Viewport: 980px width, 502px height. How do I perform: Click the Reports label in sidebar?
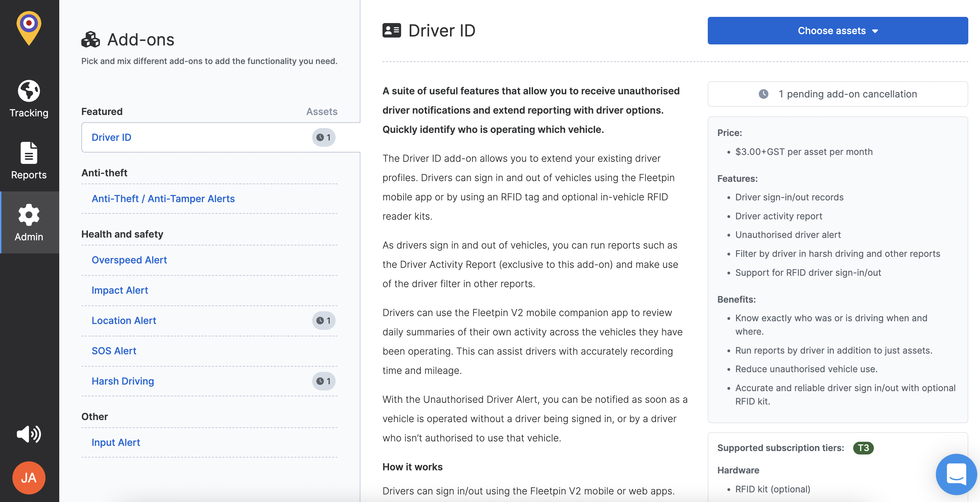pos(29,175)
